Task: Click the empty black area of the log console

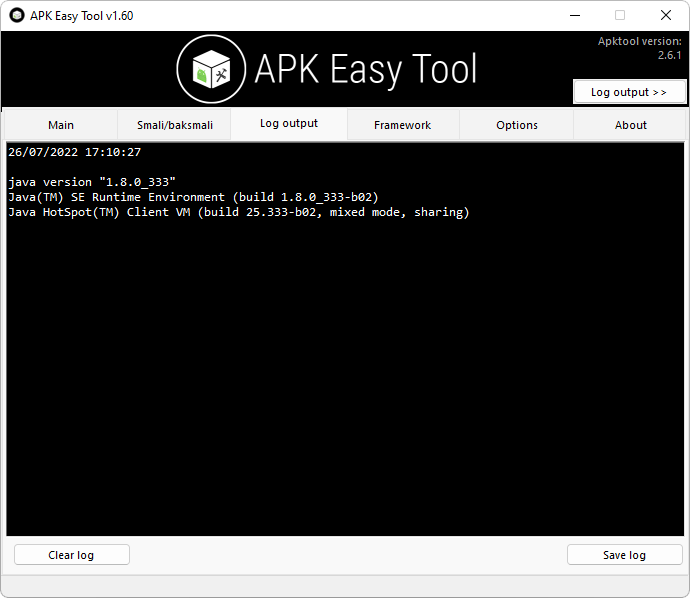Action: point(345,380)
